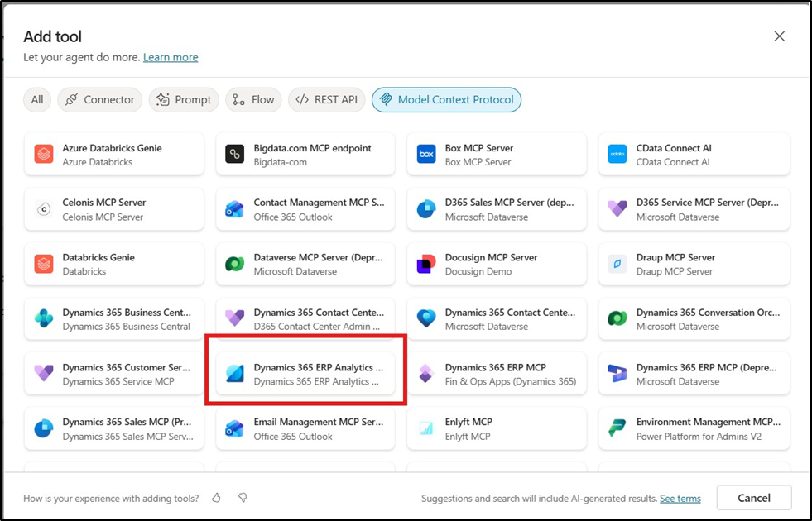Screen dimensions: 812x521
Task: Choose the Azure Databricks Genie tool name
Action: click(x=113, y=148)
